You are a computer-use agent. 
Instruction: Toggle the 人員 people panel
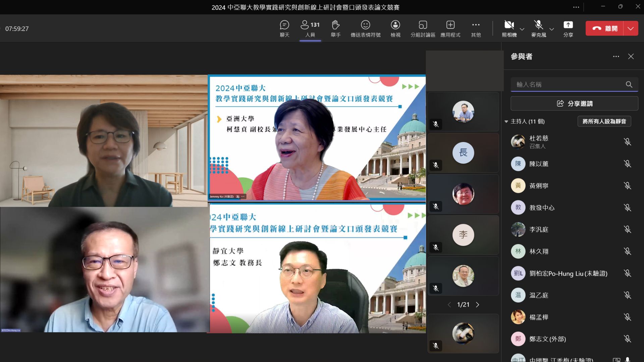(310, 28)
